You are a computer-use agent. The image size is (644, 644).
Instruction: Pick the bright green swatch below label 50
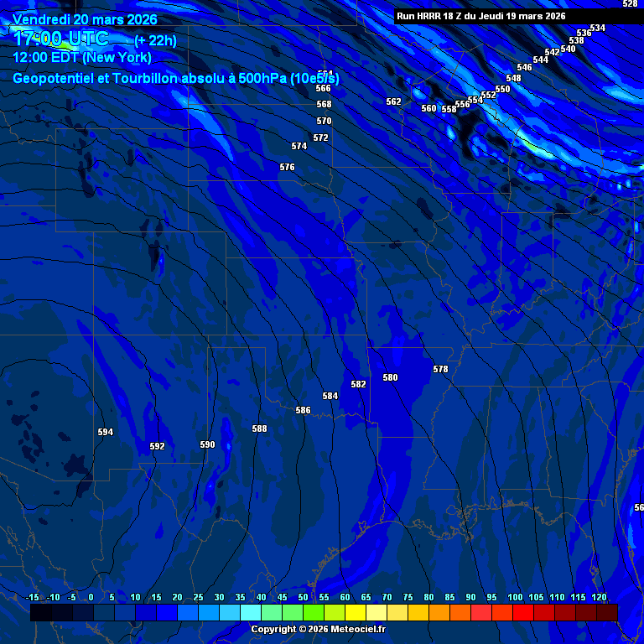click(x=314, y=613)
